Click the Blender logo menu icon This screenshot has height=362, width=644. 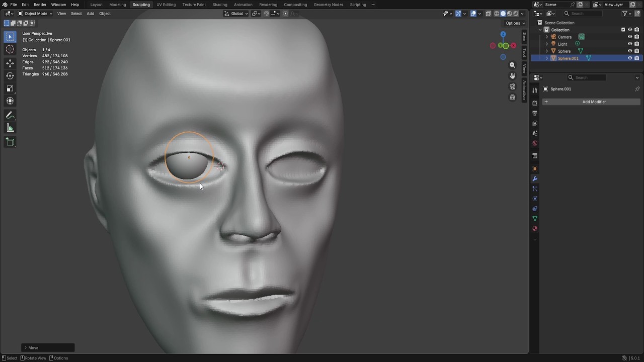(5, 5)
